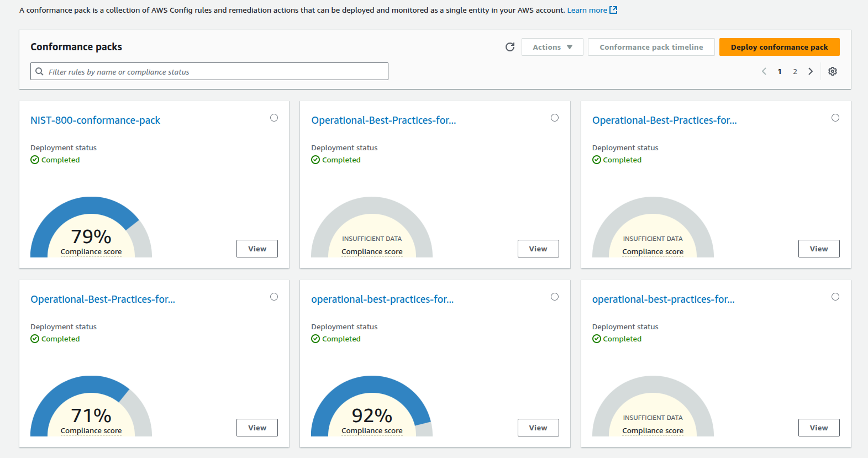Click Deploy conformance pack button
868x458 pixels.
tap(779, 47)
